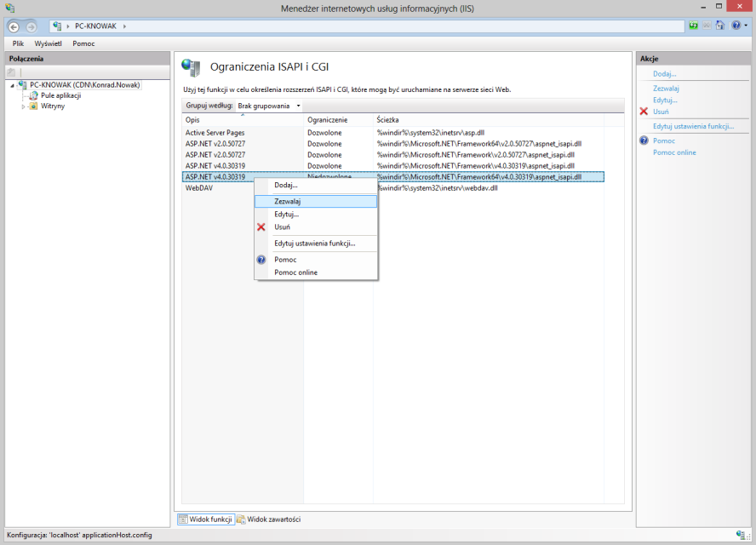
Task: Select ASP.NET v2.0.50727 row with Framework64 path
Action: point(393,144)
